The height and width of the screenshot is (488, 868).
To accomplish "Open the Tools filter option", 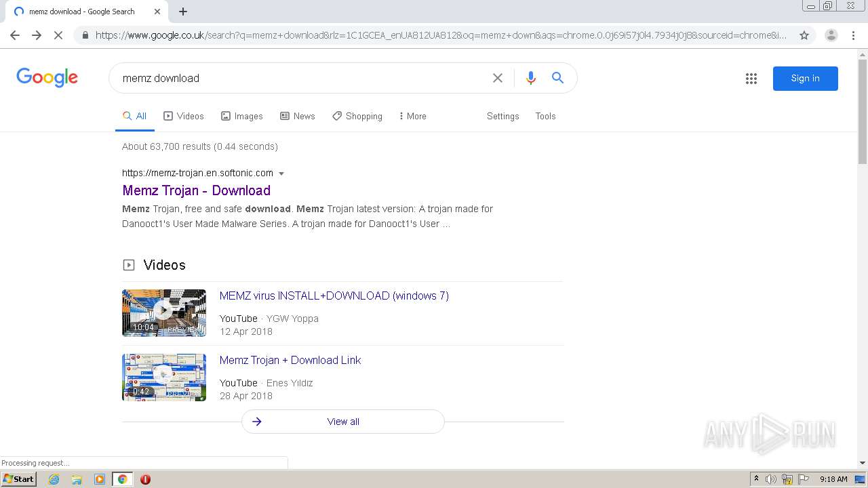I will [x=545, y=116].
